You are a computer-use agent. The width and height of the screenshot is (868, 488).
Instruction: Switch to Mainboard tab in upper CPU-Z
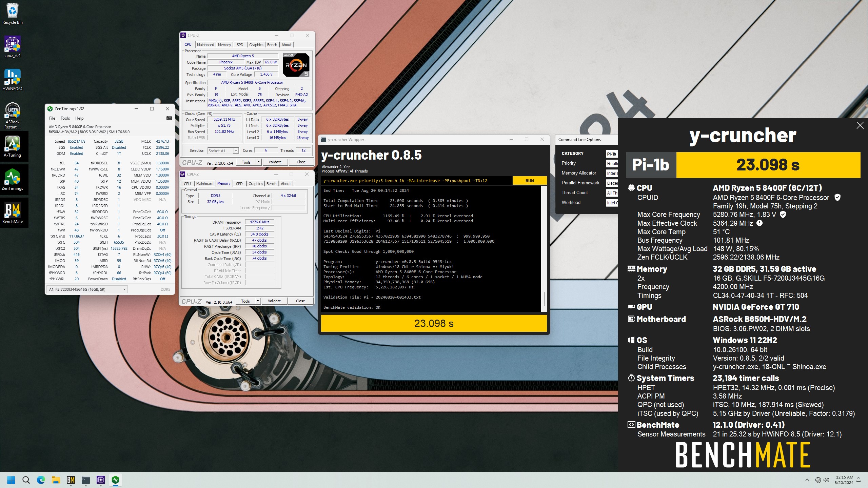205,45
